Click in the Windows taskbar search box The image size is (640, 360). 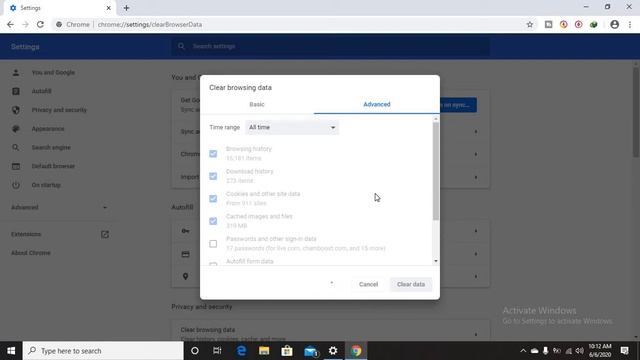click(x=103, y=351)
